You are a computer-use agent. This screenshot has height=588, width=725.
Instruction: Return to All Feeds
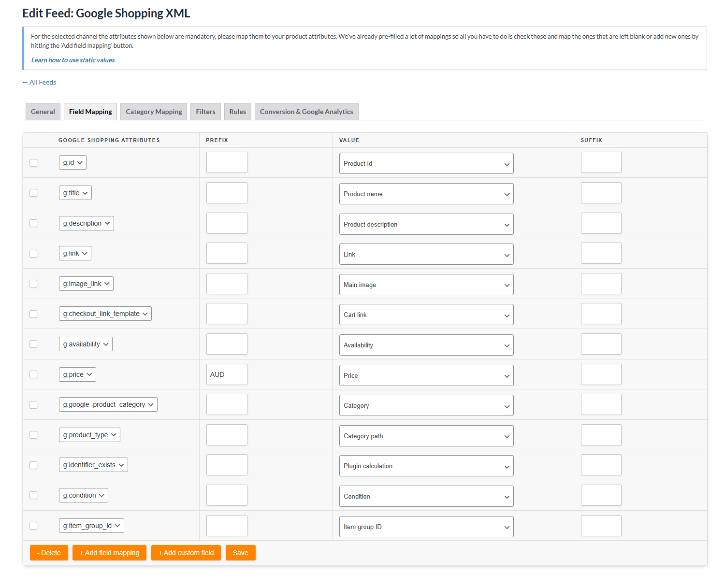[39, 82]
